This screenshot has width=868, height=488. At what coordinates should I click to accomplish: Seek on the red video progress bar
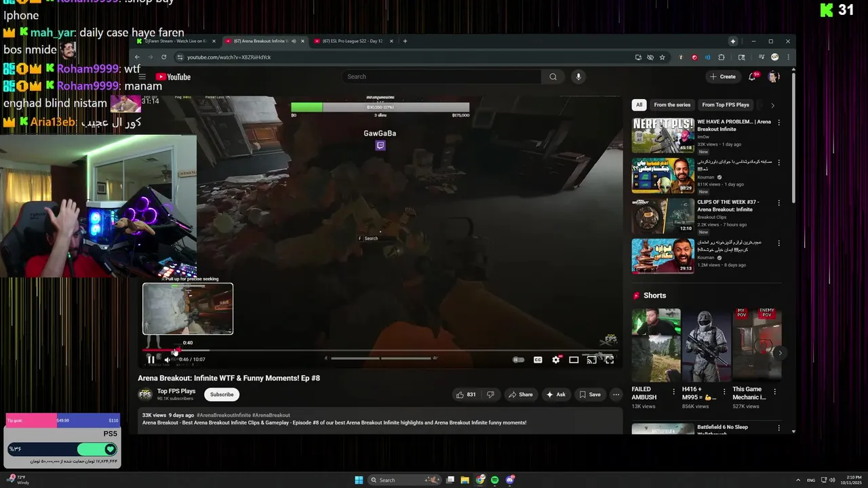(x=380, y=350)
